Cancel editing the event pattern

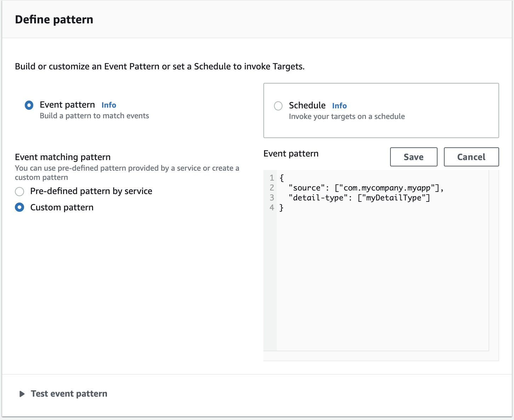[x=471, y=157]
